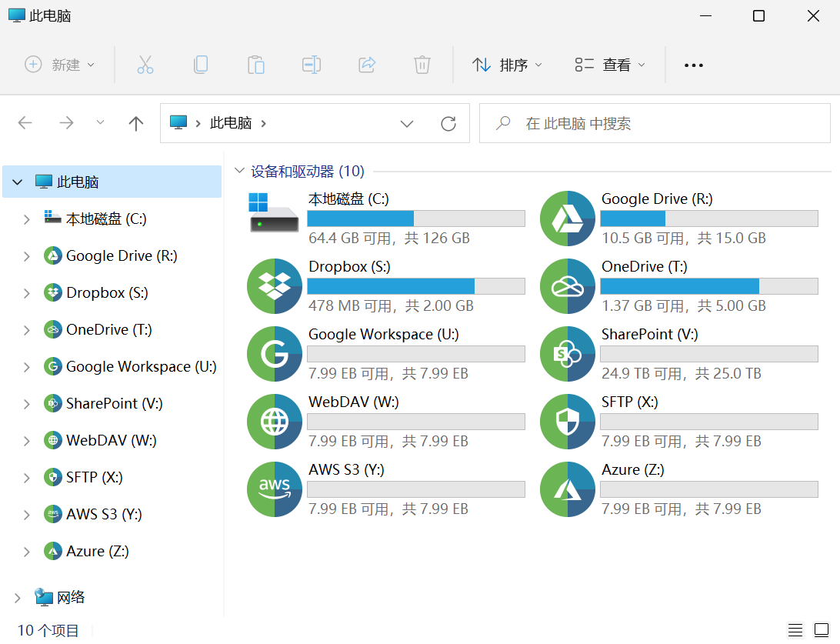Screen dimensions: 840x644
Task: Select the large SharePoint (V:) icon
Action: [x=568, y=354]
